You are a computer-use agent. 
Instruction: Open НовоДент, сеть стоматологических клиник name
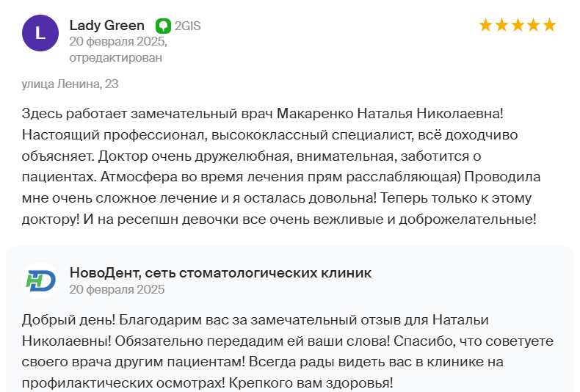pyautogui.click(x=220, y=273)
